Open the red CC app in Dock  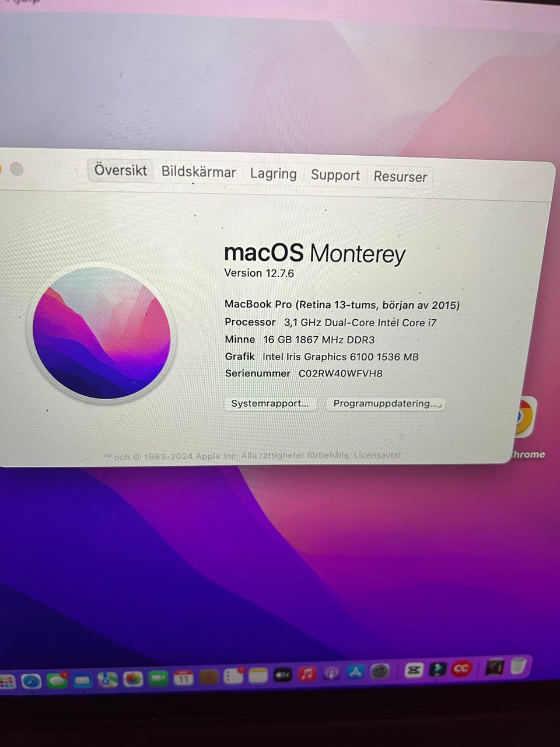coord(461,668)
